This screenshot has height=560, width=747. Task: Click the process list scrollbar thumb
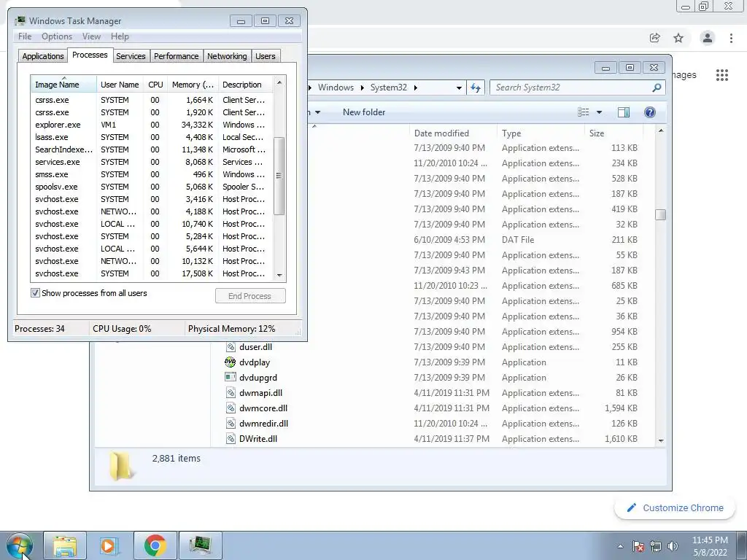(279, 175)
